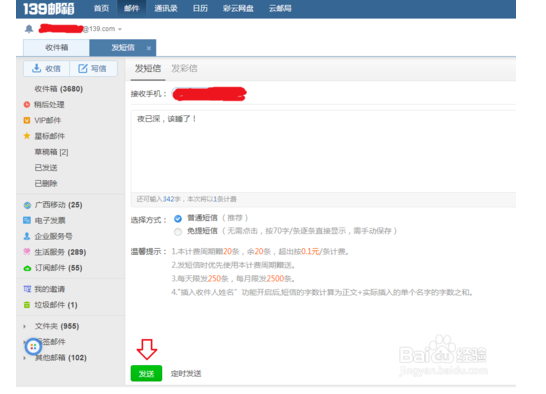This screenshot has height=394, width=546.
Task: Open 星标邮件 label in sidebar
Action: (49, 136)
